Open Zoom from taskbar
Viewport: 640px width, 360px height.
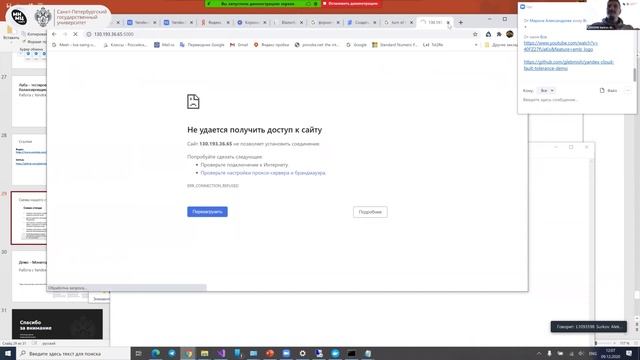click(286, 353)
